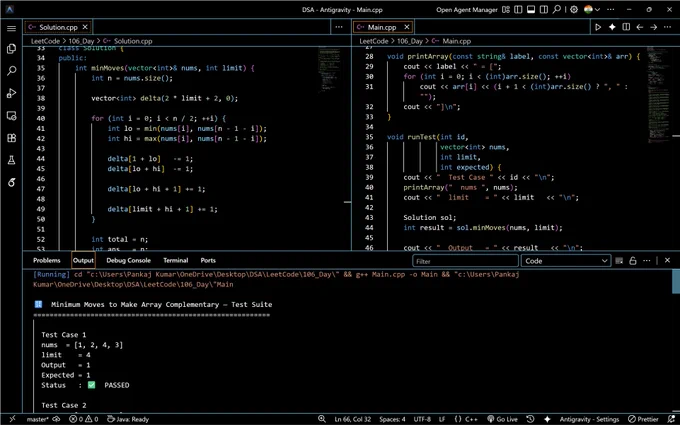The image size is (680, 425).
Task: Toggle the primary side bar
Action: pyautogui.click(x=518, y=10)
